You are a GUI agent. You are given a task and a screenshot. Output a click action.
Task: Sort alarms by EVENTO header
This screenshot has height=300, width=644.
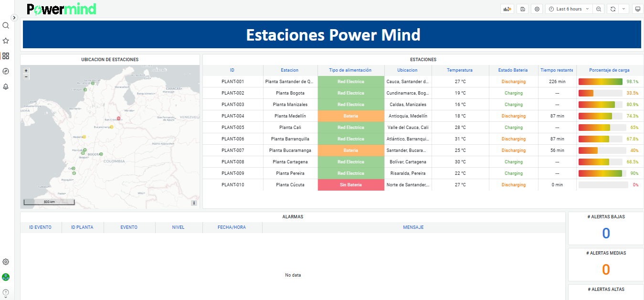129,227
